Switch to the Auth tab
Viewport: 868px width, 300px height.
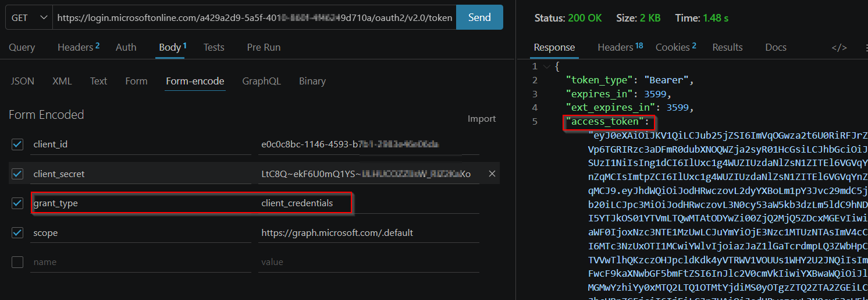tap(126, 47)
